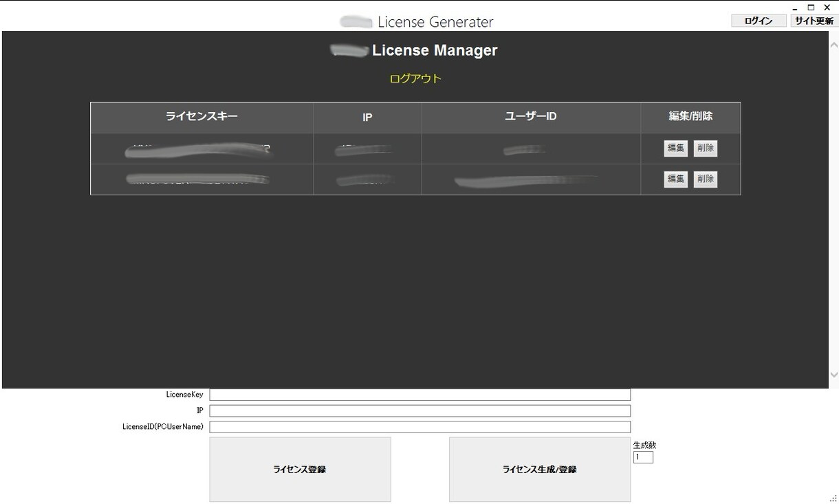Maximize the License Generater window
This screenshot has width=839, height=504.
[x=811, y=8]
